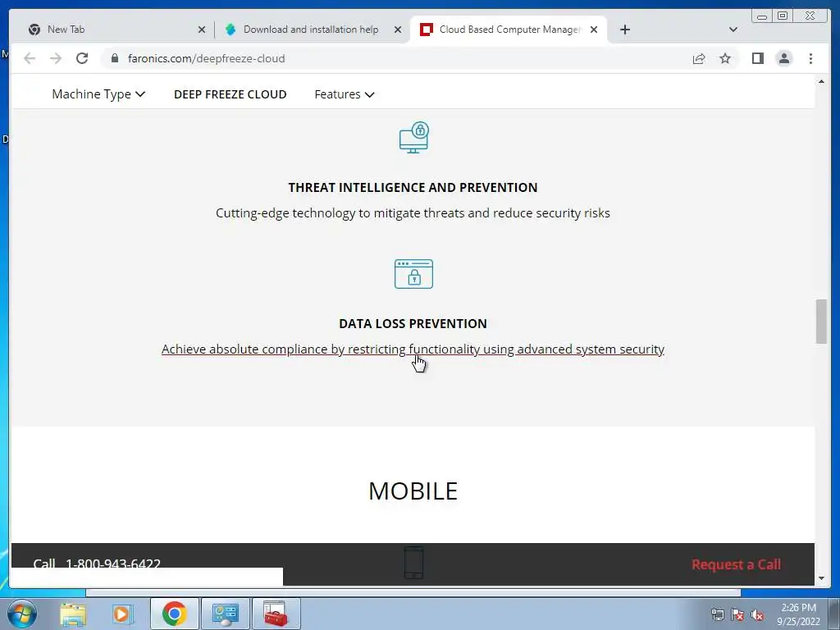Click the 1-800-943-6422 phone number
Viewport: 840px width, 630px height.
(x=113, y=564)
